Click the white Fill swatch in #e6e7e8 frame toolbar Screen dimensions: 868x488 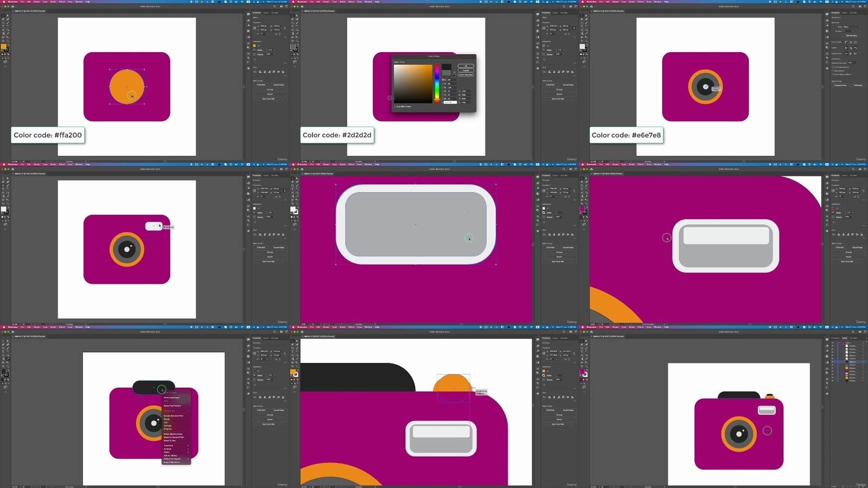[582, 47]
